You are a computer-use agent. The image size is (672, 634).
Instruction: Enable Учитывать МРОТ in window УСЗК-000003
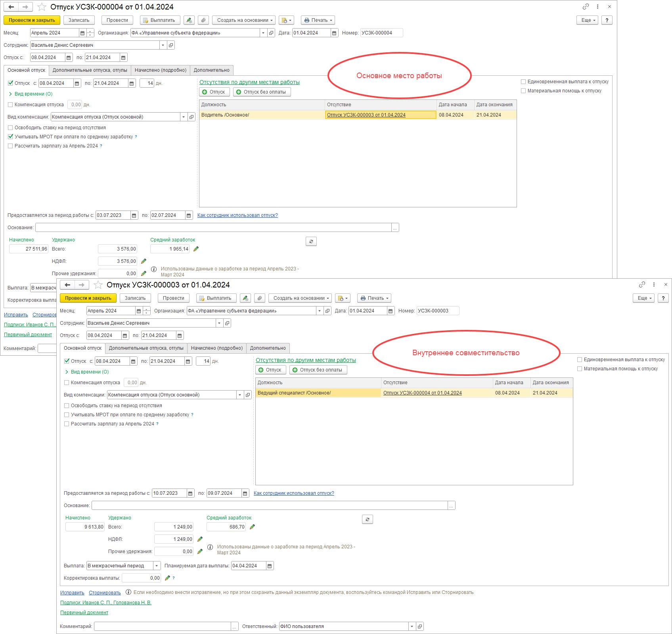point(67,415)
